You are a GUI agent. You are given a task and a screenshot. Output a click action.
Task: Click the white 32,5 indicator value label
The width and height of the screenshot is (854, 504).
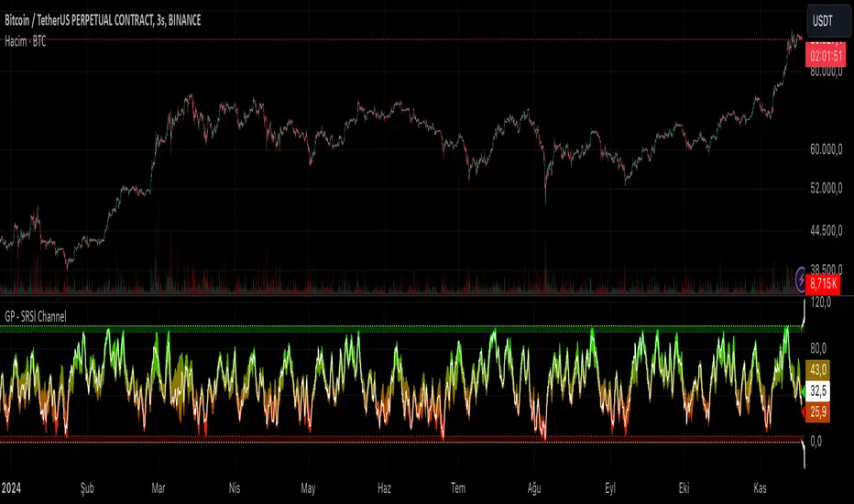coord(818,390)
